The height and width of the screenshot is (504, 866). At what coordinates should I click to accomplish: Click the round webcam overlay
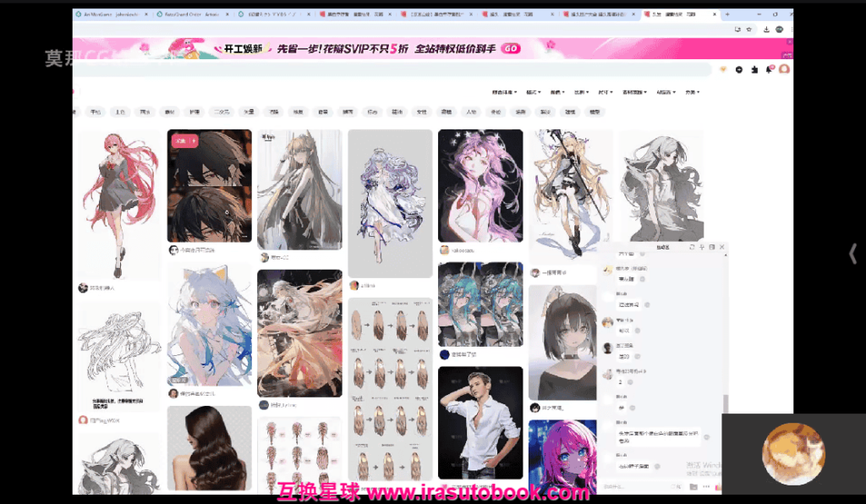coord(793,454)
